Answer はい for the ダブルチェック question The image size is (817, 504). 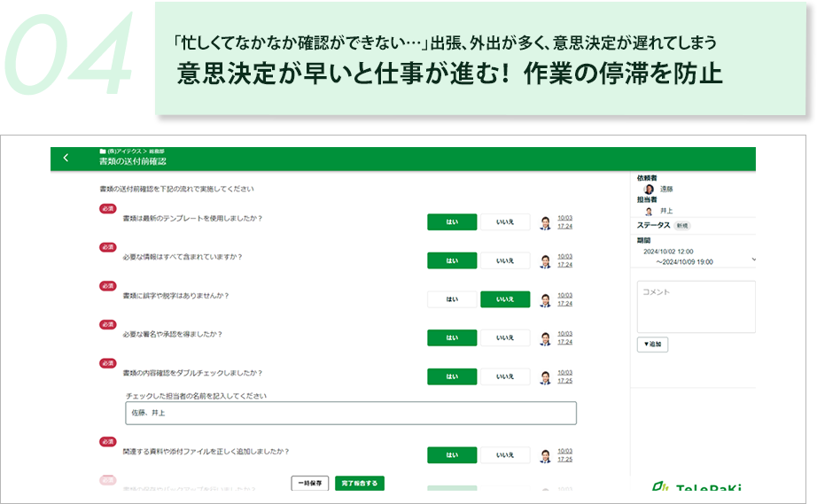click(452, 376)
